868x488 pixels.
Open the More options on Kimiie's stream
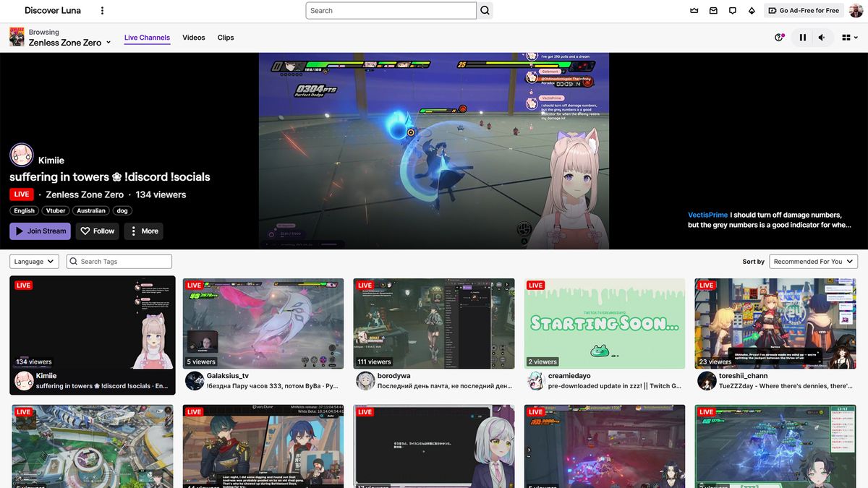point(142,231)
